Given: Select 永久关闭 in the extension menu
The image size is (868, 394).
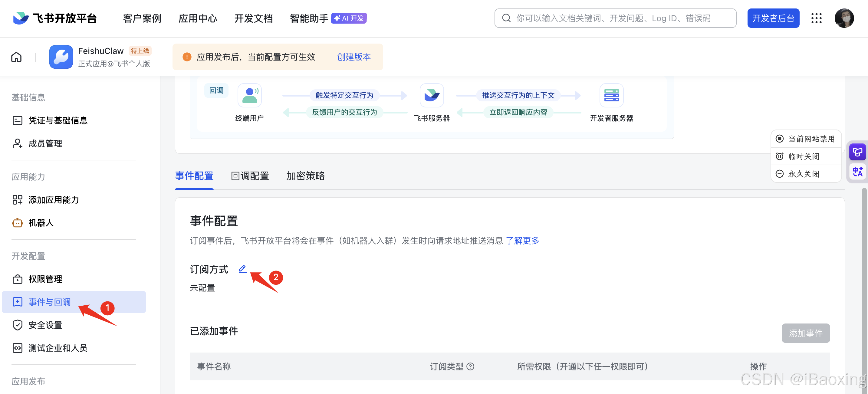Looking at the screenshot, I should [x=806, y=174].
